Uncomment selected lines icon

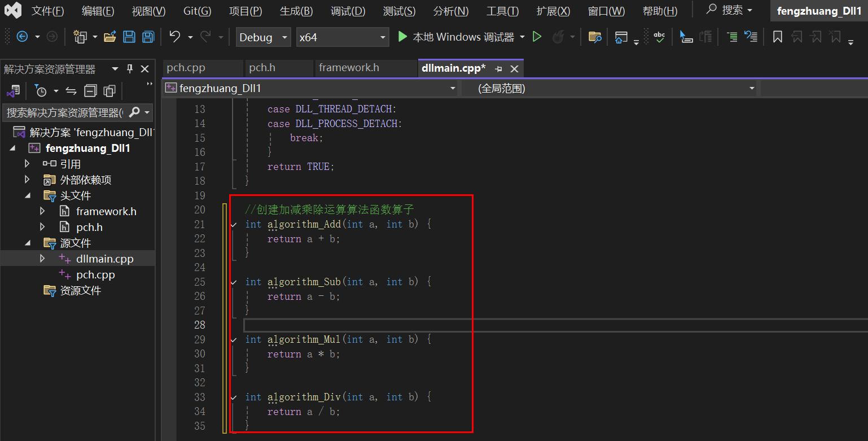751,37
